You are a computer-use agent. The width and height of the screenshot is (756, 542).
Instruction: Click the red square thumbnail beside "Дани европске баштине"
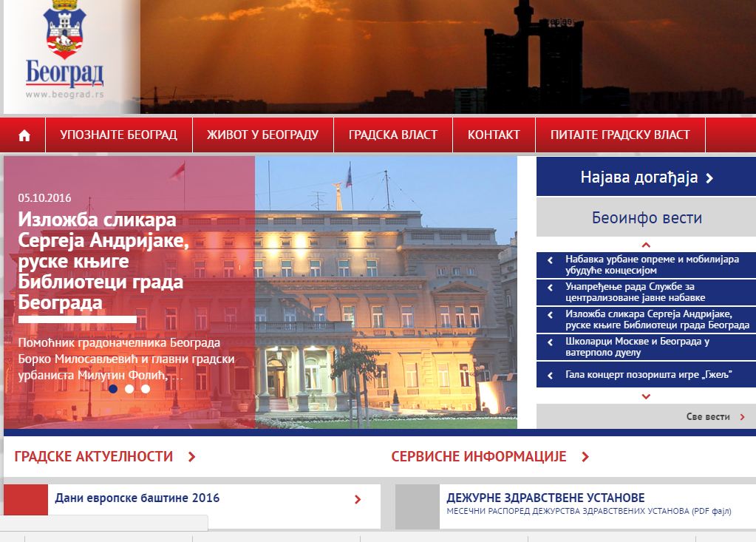(x=27, y=499)
